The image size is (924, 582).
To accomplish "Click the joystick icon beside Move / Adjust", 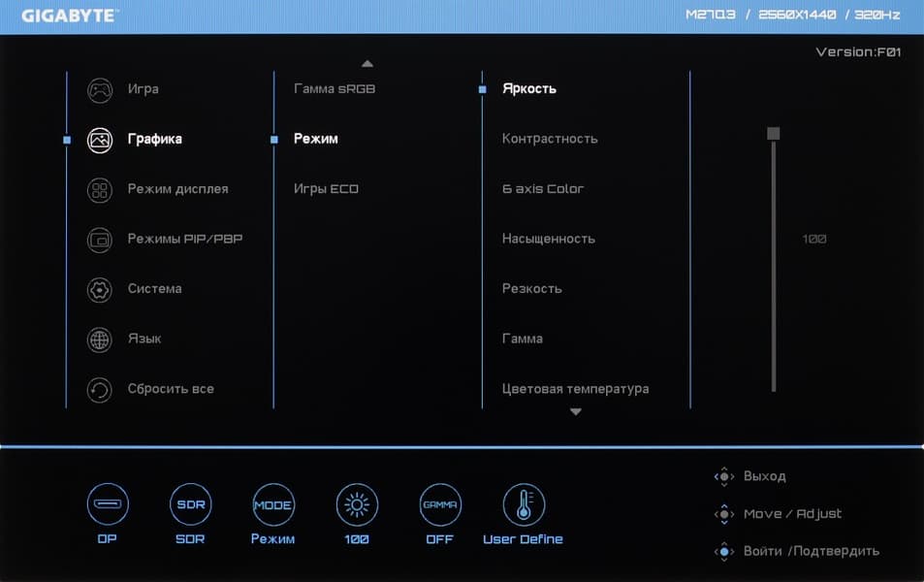I will coord(724,514).
